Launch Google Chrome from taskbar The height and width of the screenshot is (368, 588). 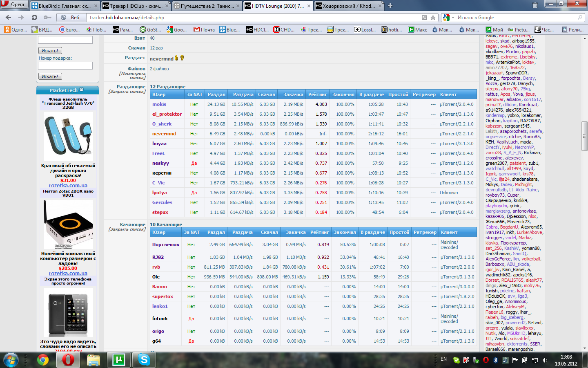click(42, 360)
